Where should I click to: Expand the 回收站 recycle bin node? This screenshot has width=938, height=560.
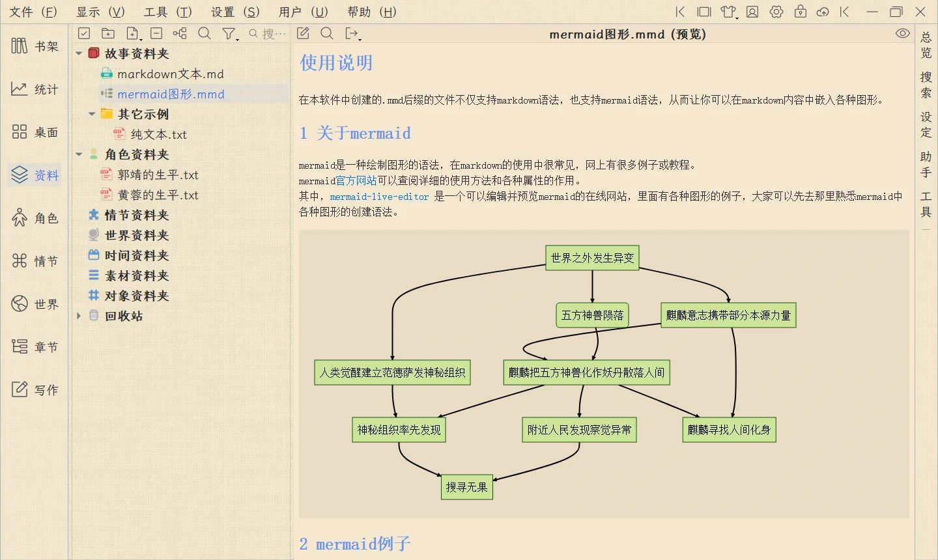click(x=79, y=316)
